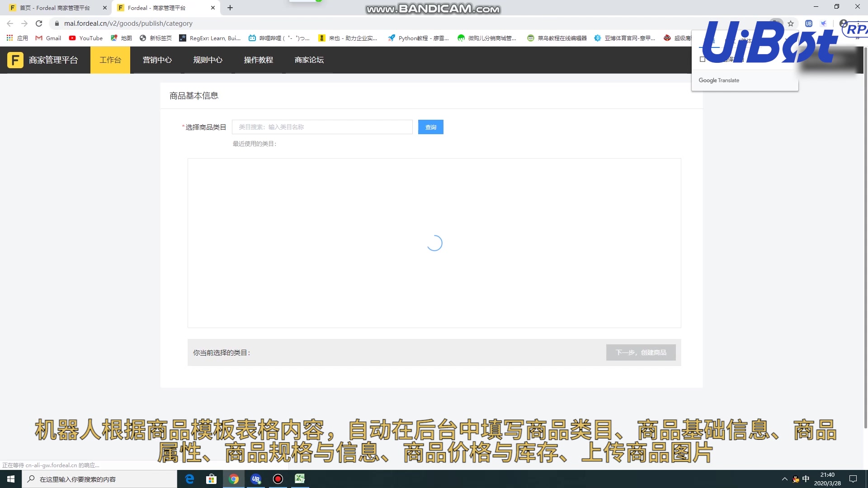
Task: Open the Chrome profile avatar
Action: (x=844, y=23)
